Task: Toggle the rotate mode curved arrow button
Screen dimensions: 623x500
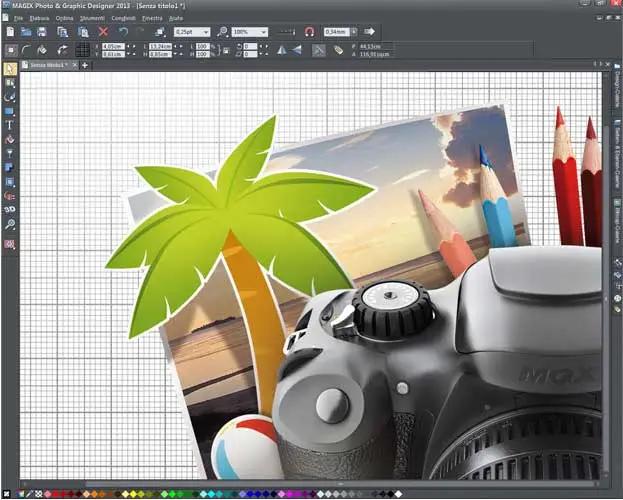Action: click(62, 50)
